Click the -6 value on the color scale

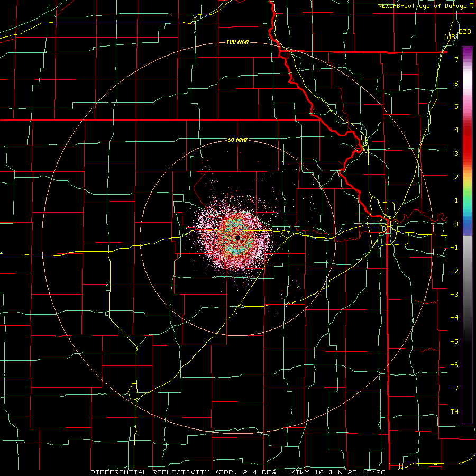point(454,364)
